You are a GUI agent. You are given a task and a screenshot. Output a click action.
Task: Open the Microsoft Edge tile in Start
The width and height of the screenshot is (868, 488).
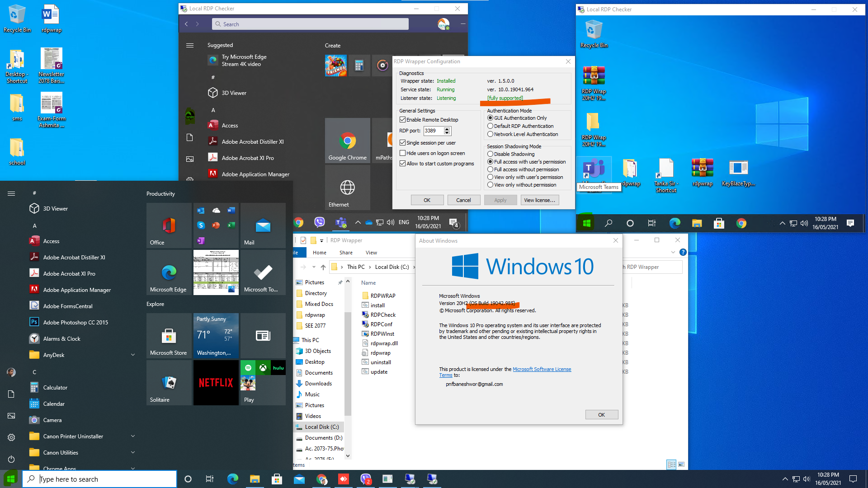pos(169,272)
